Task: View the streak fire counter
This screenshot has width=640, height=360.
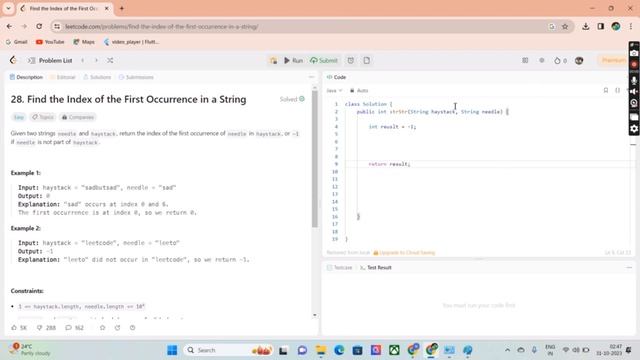Action: tap(560, 60)
